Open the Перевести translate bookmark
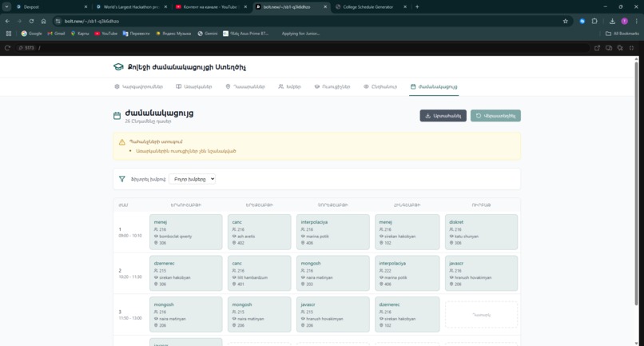 (x=137, y=34)
